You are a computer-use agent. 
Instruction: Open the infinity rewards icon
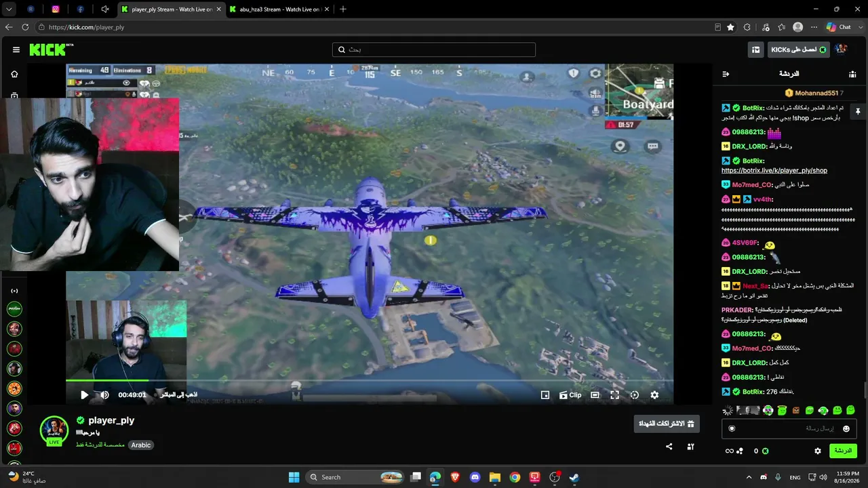729,451
